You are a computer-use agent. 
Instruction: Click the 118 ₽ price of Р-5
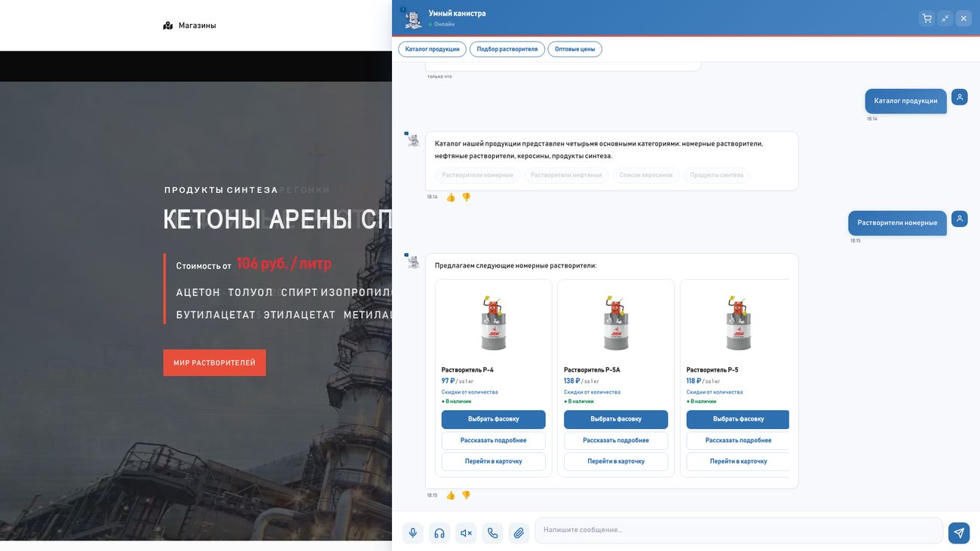[694, 381]
